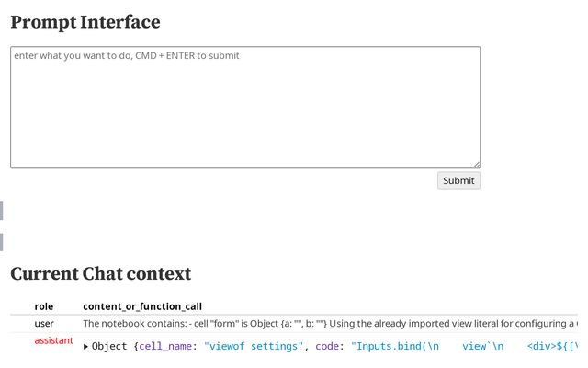588x368 pixels.
Task: Select the Prompt Interface heading
Action: 85,22
